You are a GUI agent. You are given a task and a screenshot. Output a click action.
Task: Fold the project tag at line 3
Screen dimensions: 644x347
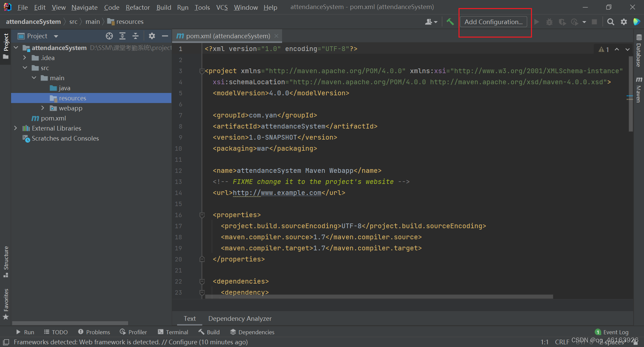tap(202, 71)
